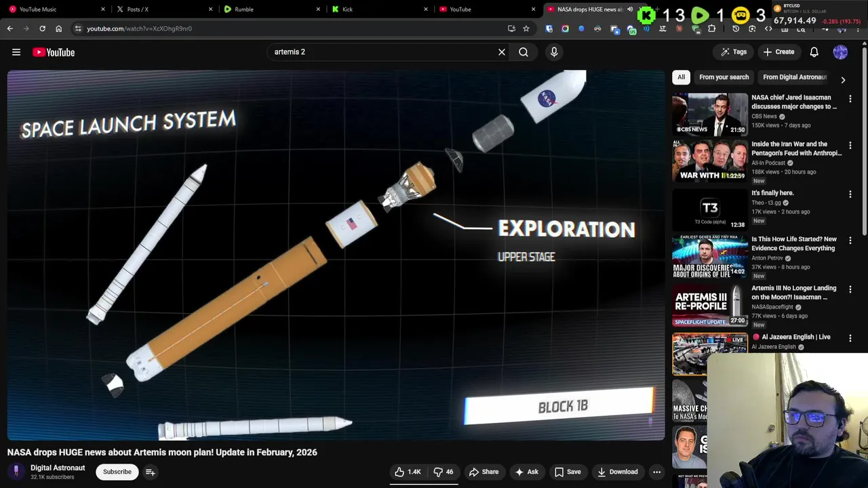Open options for Al Jazeera English Live

(850, 338)
